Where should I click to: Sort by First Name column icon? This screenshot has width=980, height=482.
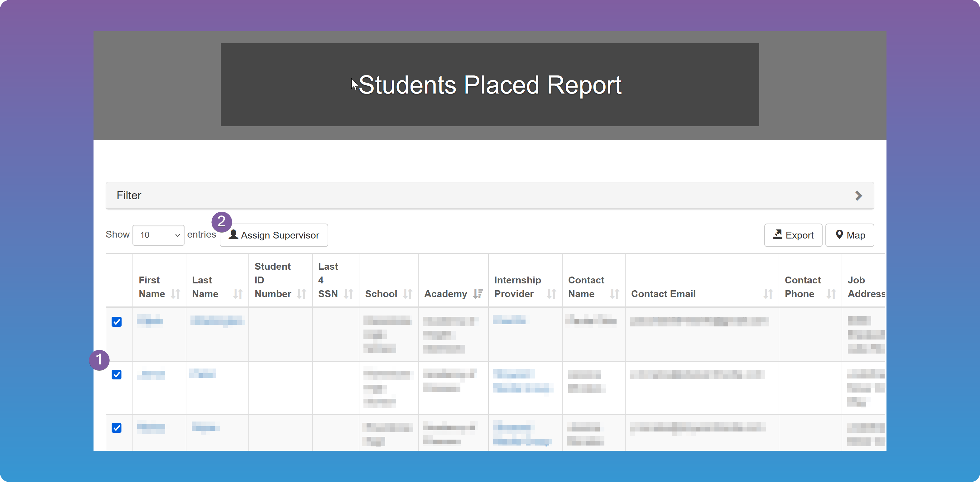click(175, 294)
